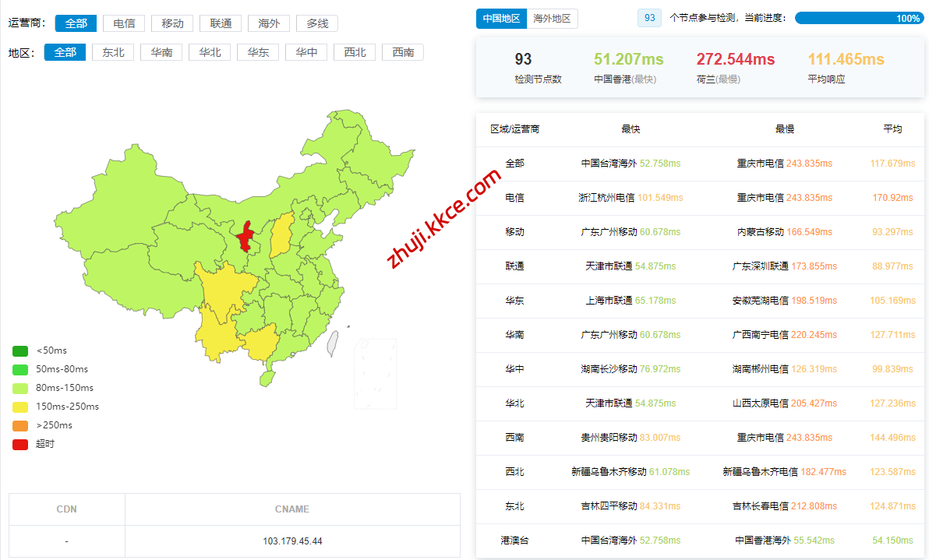Select the 华东 region filter button
Screen dimensions: 929x560
[258, 52]
